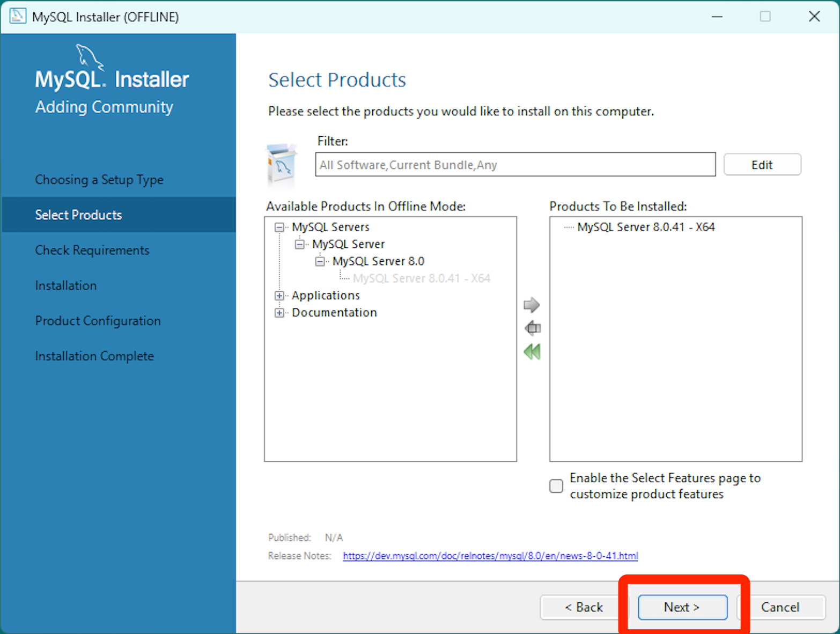Click inside the Filter text field

[514, 164]
